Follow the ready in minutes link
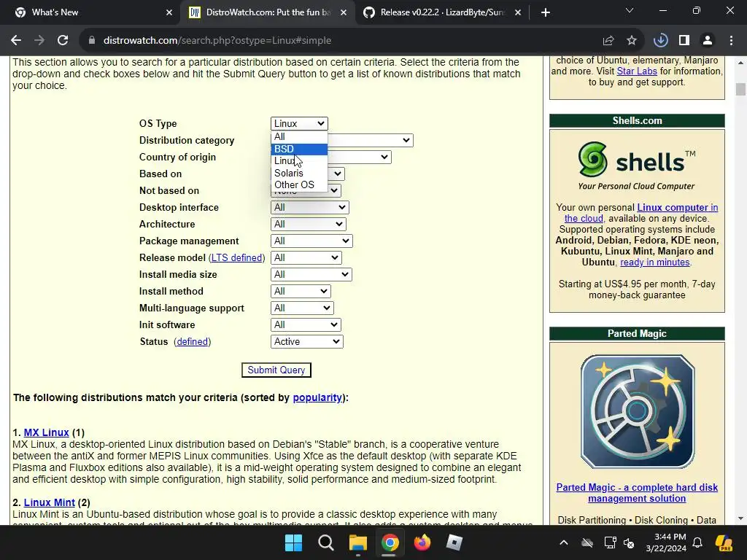 655,262
